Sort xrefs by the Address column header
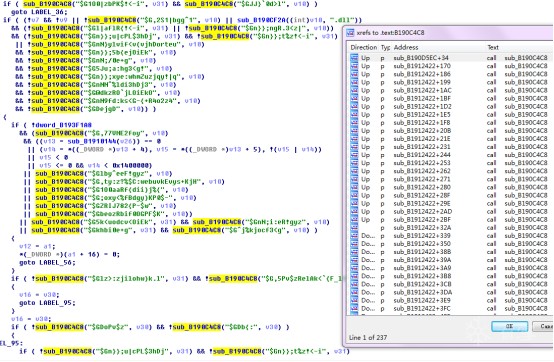Viewport: 554px width, 362px height. pyautogui.click(x=406, y=47)
